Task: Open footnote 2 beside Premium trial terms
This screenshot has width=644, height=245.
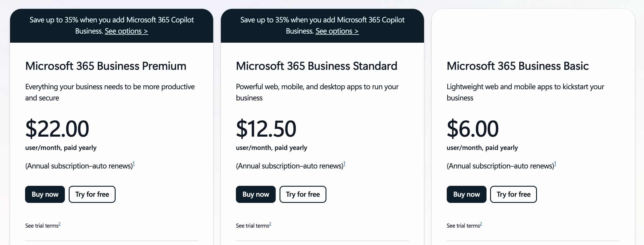Action: [x=59, y=224]
